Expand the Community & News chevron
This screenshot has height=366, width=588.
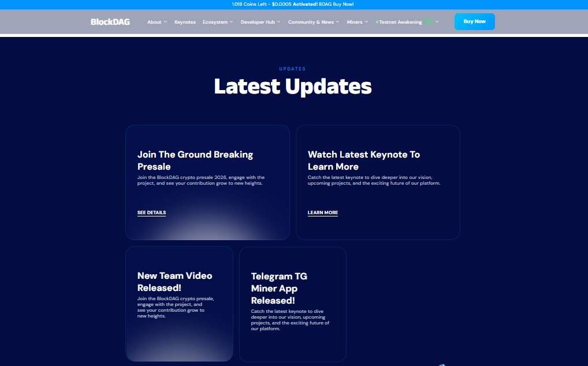coord(338,22)
